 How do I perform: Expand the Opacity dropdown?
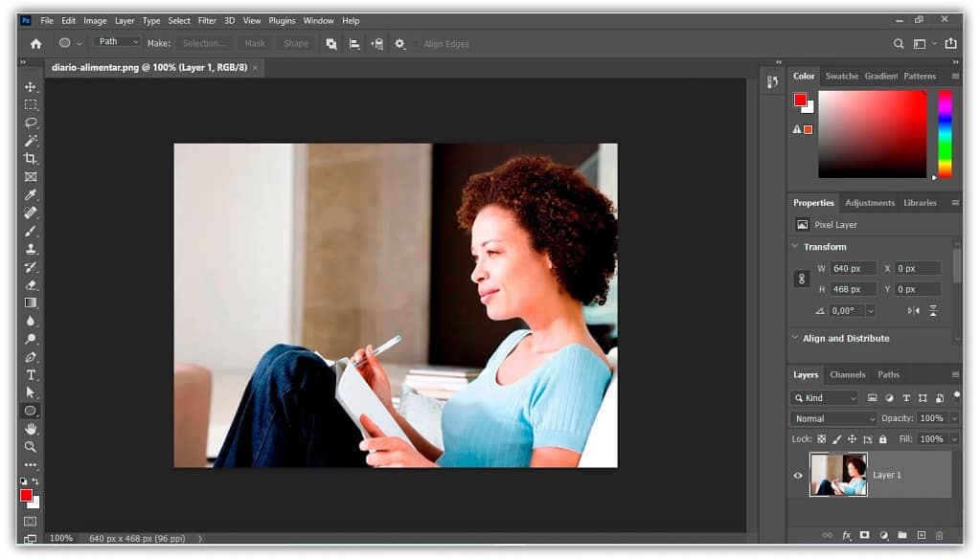954,418
